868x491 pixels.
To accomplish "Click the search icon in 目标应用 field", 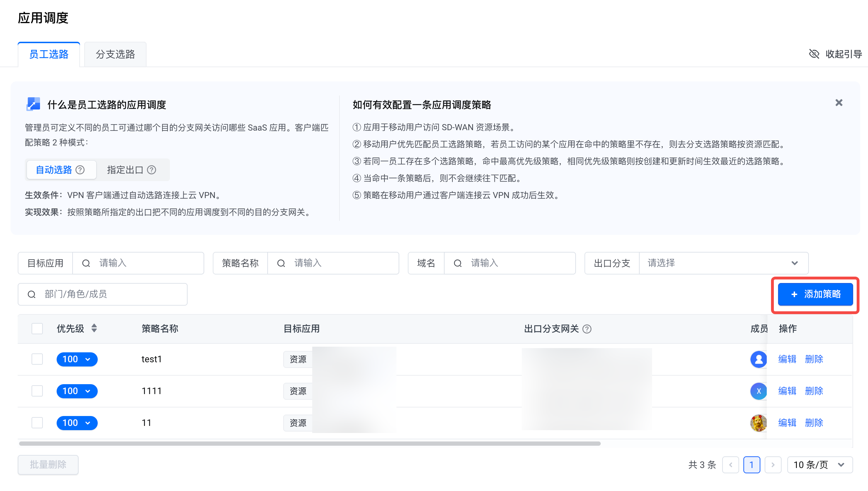I will 86,263.
